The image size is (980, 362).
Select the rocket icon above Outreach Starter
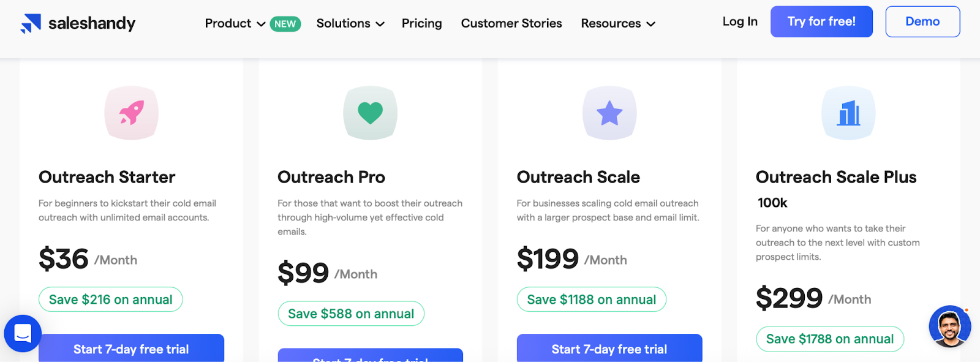pyautogui.click(x=131, y=113)
